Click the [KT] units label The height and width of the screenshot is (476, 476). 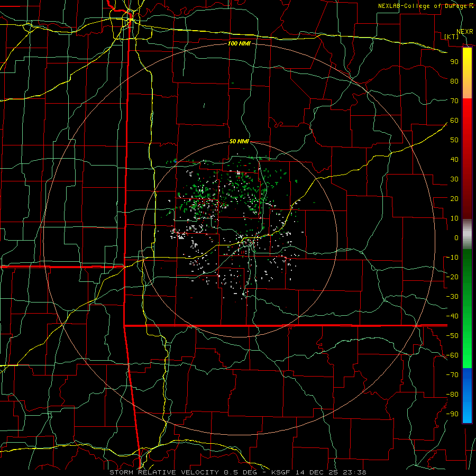pos(451,36)
